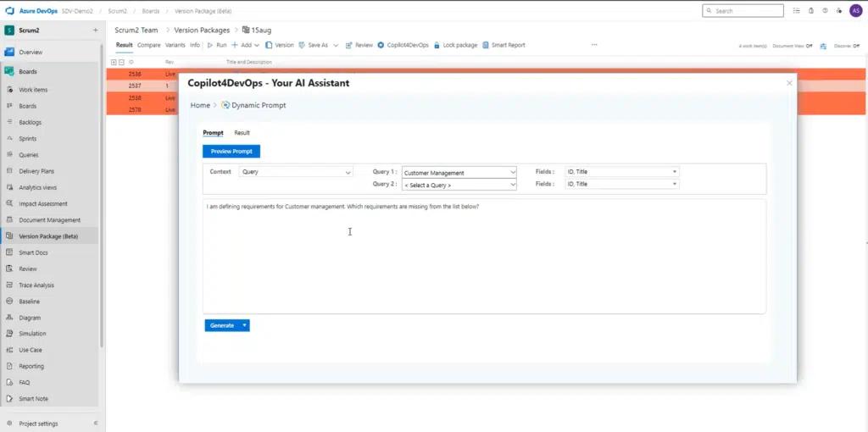Viewport: 868px width, 432px height.
Task: Go to the Sprints page
Action: pyautogui.click(x=28, y=139)
